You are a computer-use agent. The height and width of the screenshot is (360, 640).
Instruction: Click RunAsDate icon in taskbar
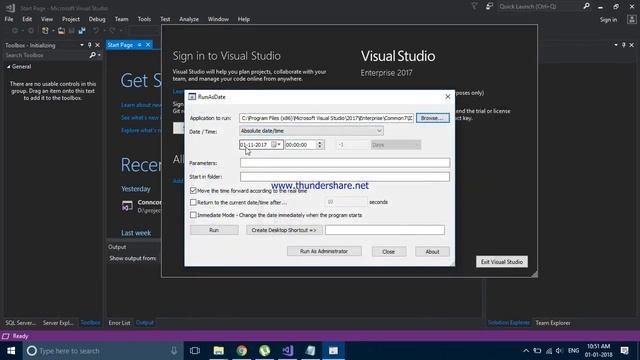333,351
